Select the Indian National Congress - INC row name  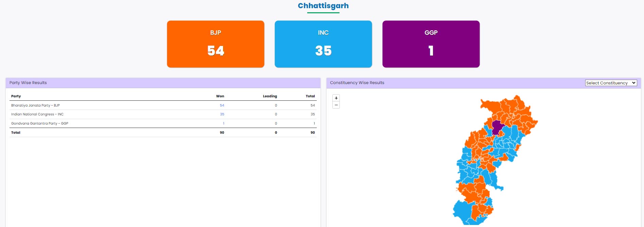click(x=37, y=114)
